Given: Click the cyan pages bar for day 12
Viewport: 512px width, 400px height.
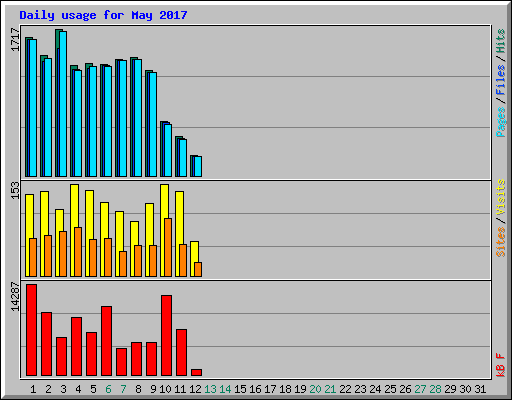Looking at the screenshot, I should click(x=198, y=166).
